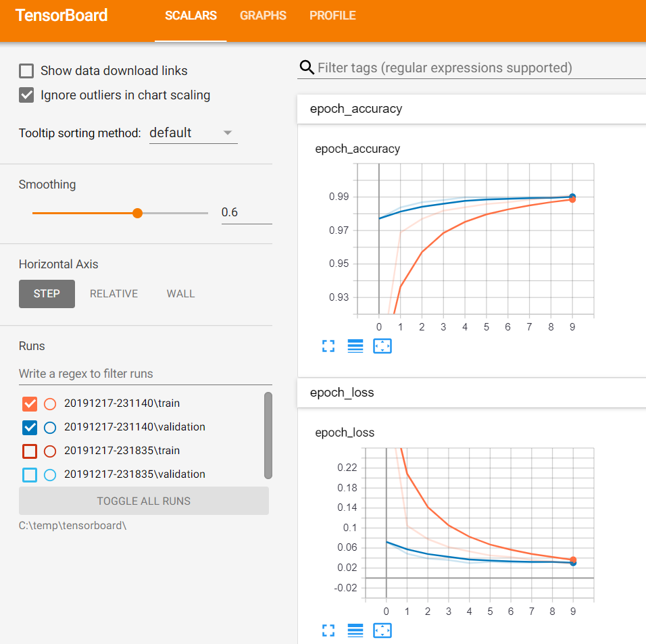This screenshot has width=646, height=644.
Task: Fit epoch_accuracy chart domain to data
Action: 382,345
